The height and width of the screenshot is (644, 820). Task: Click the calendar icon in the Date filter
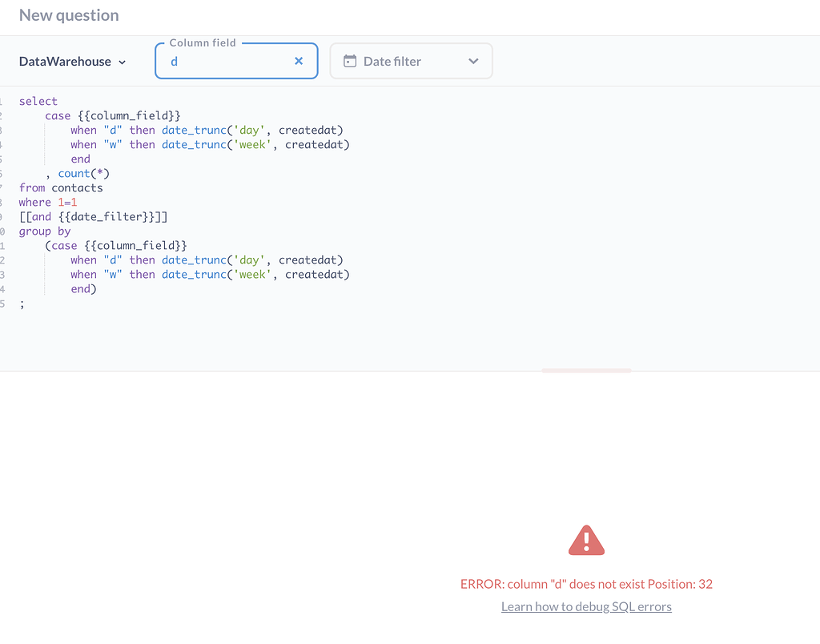(x=352, y=60)
